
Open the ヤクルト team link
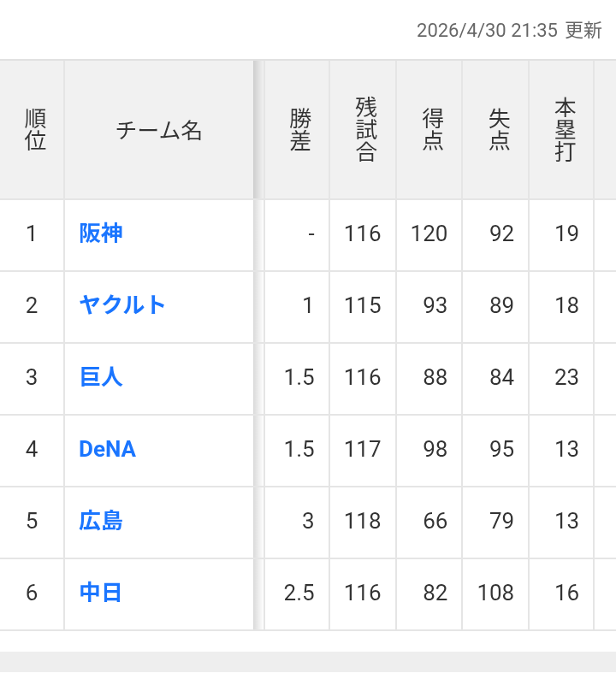(122, 304)
